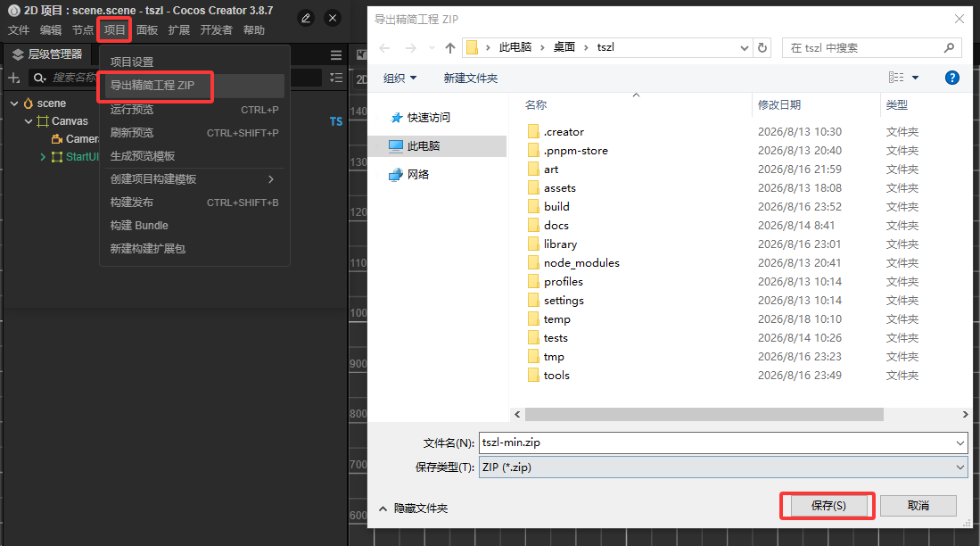This screenshot has height=546, width=980.
Task: Open the 帮助 menu
Action: [254, 30]
